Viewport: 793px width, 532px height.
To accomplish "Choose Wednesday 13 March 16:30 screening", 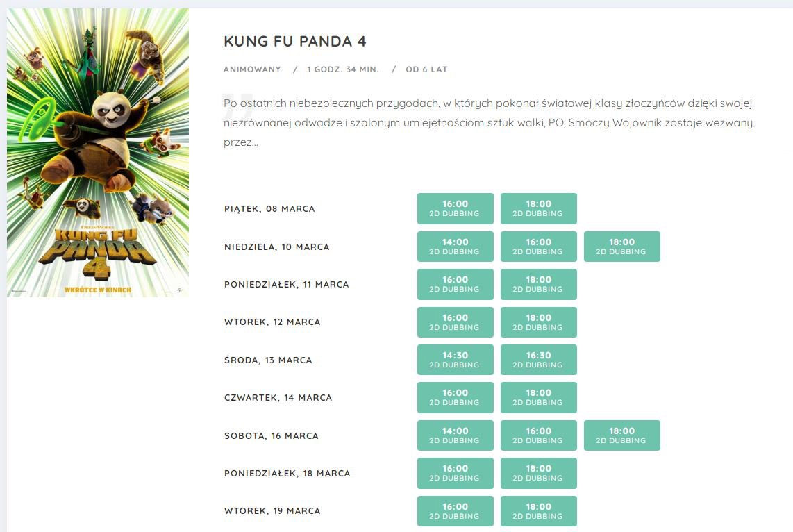I will [539, 360].
